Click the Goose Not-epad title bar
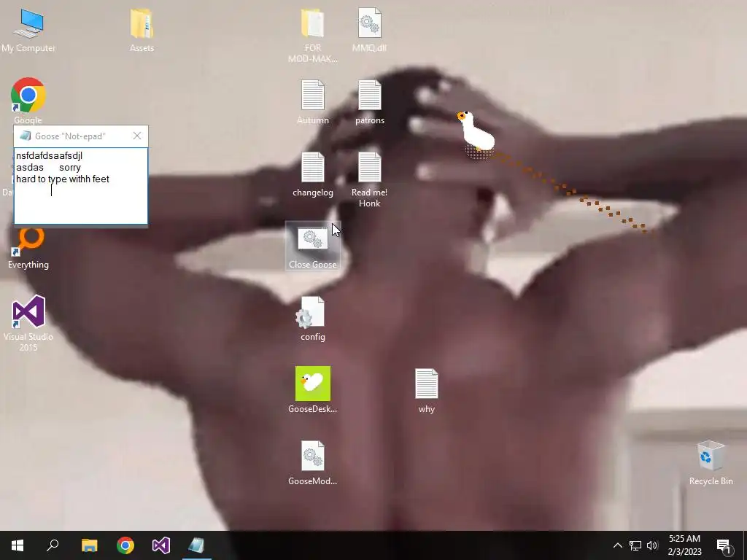Viewport: 747px width, 560px height. point(71,136)
